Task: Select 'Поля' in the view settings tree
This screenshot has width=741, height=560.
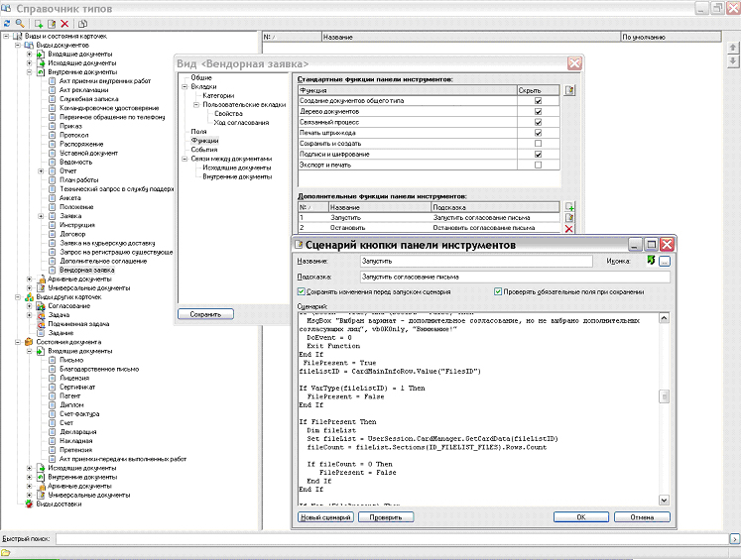Action: pyautogui.click(x=198, y=131)
